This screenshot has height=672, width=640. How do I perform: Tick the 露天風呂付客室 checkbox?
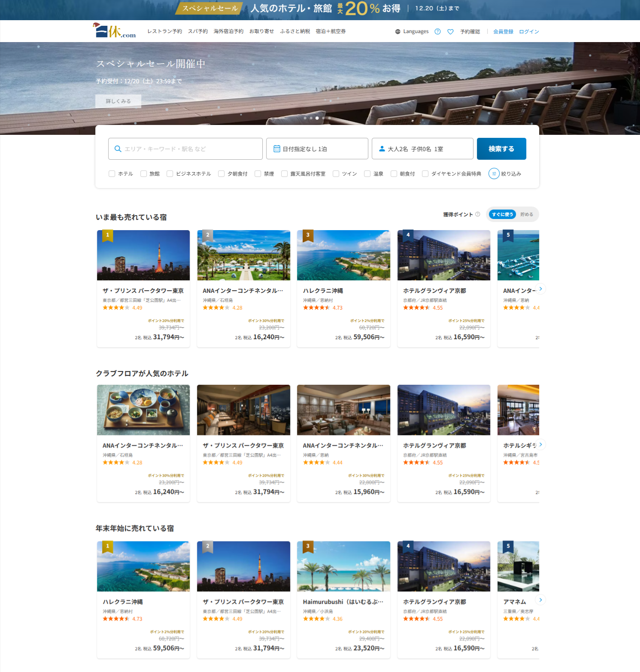pos(284,174)
